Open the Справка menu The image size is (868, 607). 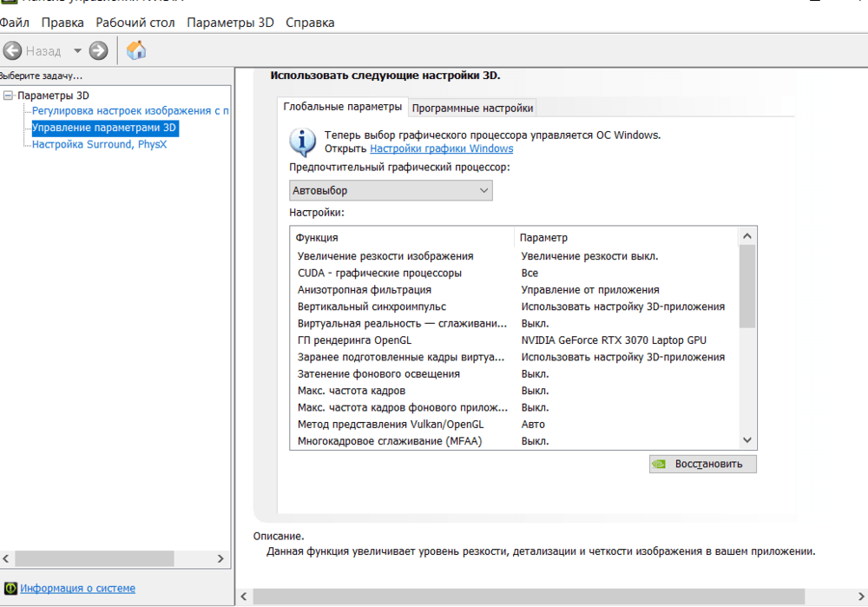[x=310, y=23]
